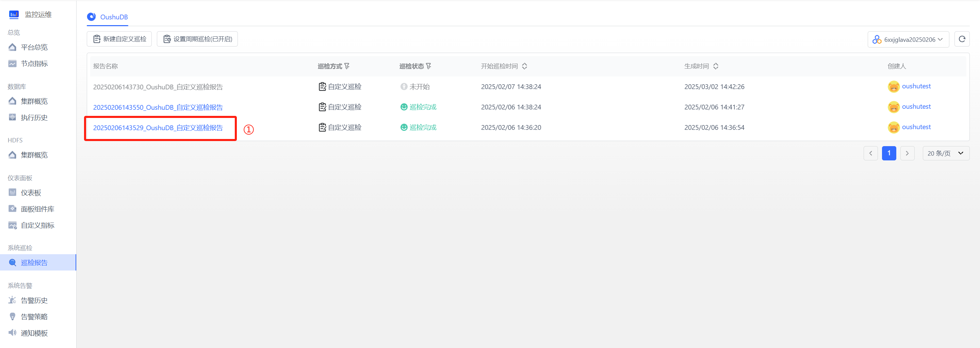Click 自定义巡检 in the 未开始 row
980x348 pixels.
345,87
